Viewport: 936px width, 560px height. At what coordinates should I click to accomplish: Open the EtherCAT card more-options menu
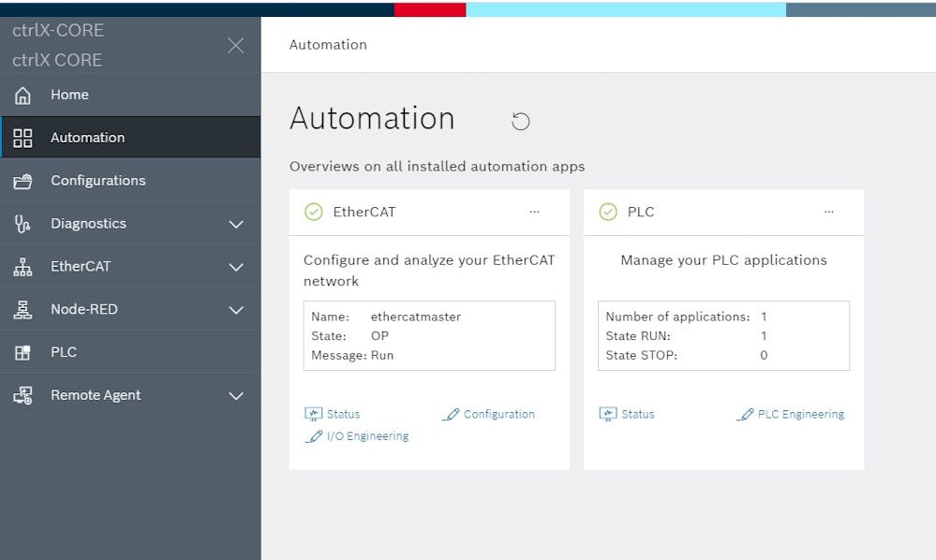pos(534,212)
